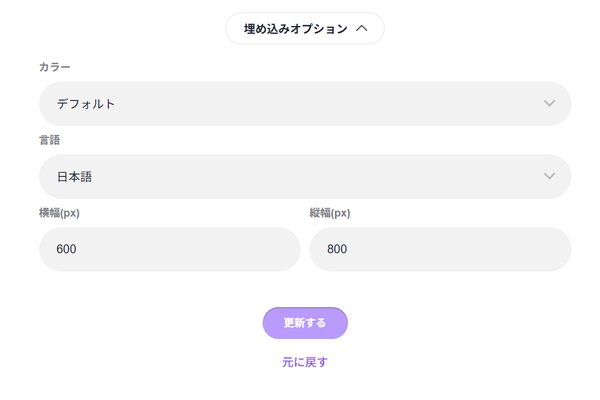Click the up chevron beside 埋め込みオプション

(362, 29)
